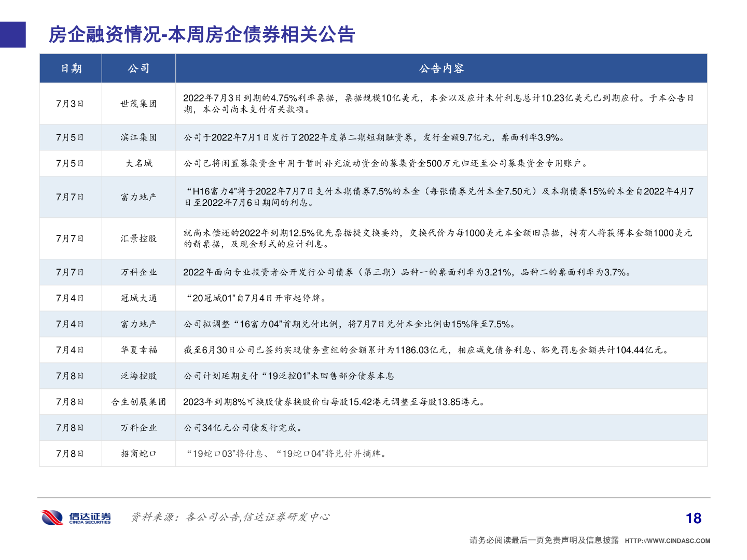Click the source line 资料来源：各公司公告,信达证券研发中心

pyautogui.click(x=230, y=517)
